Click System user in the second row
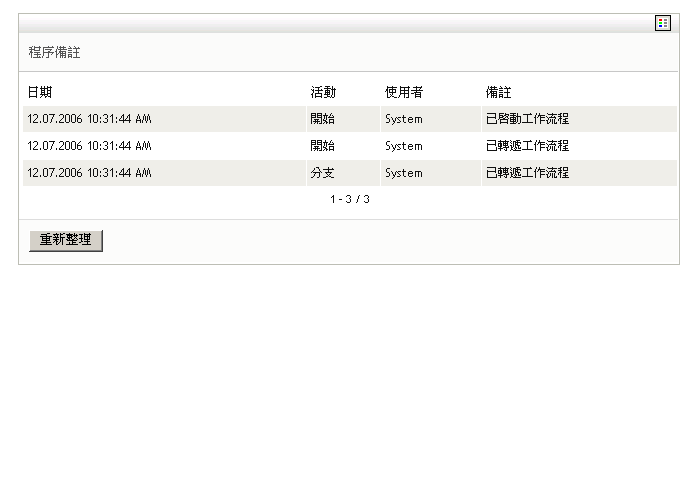Image resolution: width=700 pixels, height=500 pixels. coord(404,146)
